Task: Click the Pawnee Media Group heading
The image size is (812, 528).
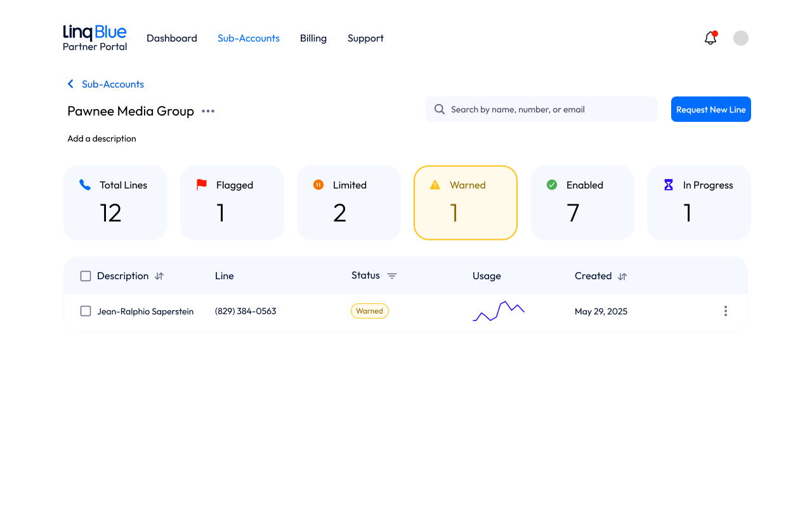Action: pyautogui.click(x=131, y=111)
